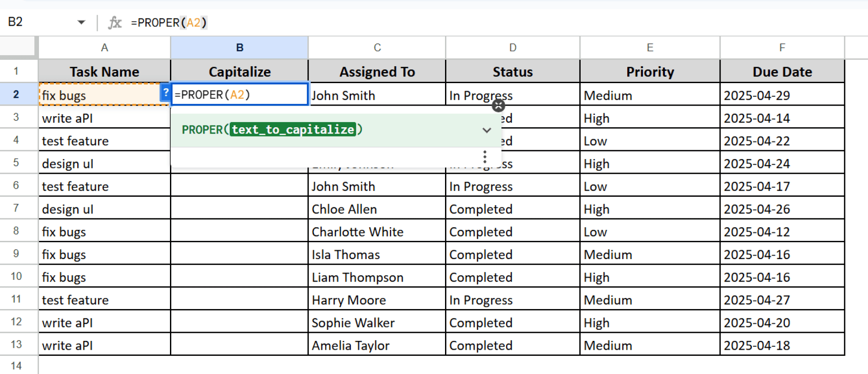
Task: Click cell containing Charlotte White
Action: (376, 232)
